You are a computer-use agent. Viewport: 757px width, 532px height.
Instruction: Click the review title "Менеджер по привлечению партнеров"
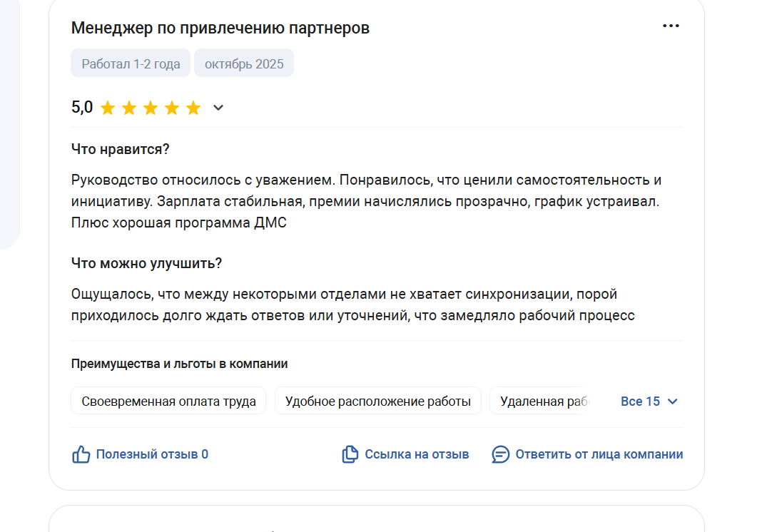pyautogui.click(x=220, y=28)
